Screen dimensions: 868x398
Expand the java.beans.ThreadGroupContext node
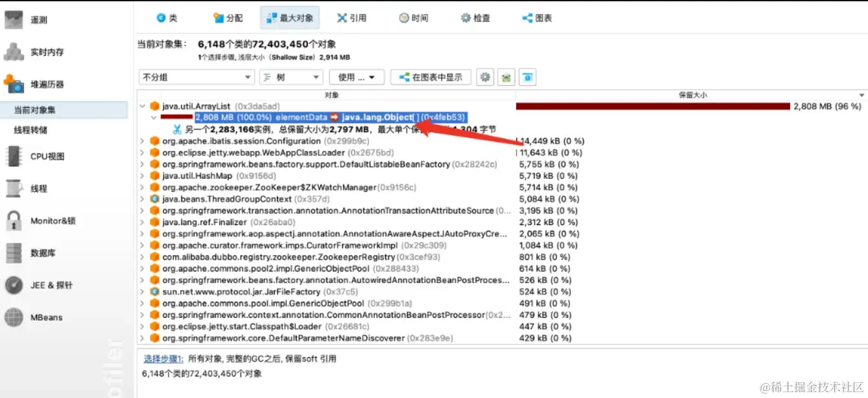(142, 199)
